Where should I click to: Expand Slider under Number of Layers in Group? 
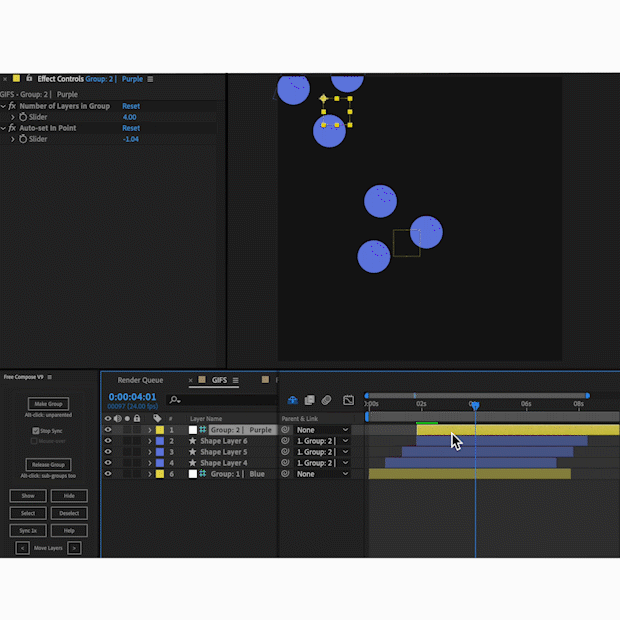click(13, 117)
